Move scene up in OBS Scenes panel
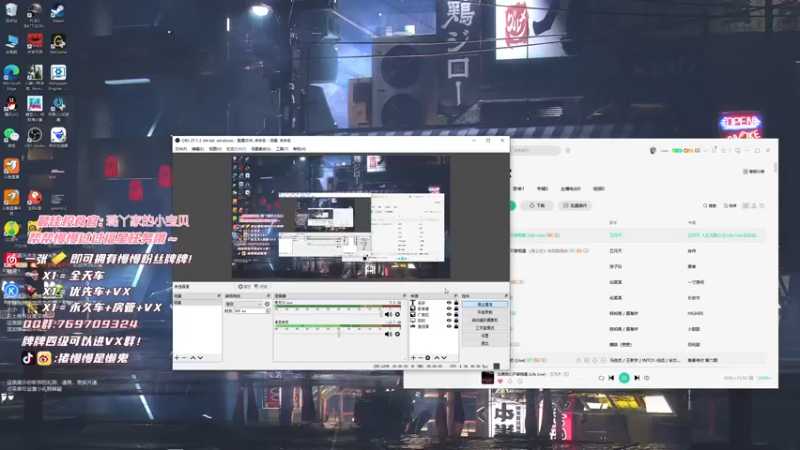Screen dimensions: 800x450 coord(193,358)
